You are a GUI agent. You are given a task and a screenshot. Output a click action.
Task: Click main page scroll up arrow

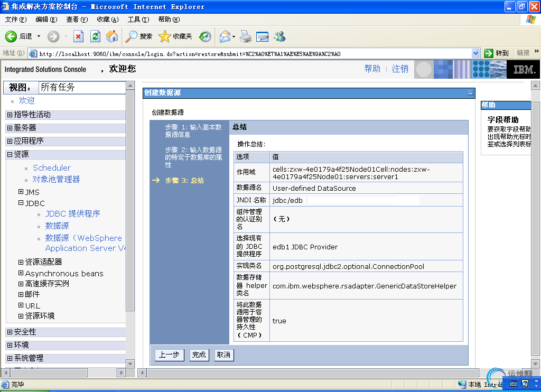(535, 85)
